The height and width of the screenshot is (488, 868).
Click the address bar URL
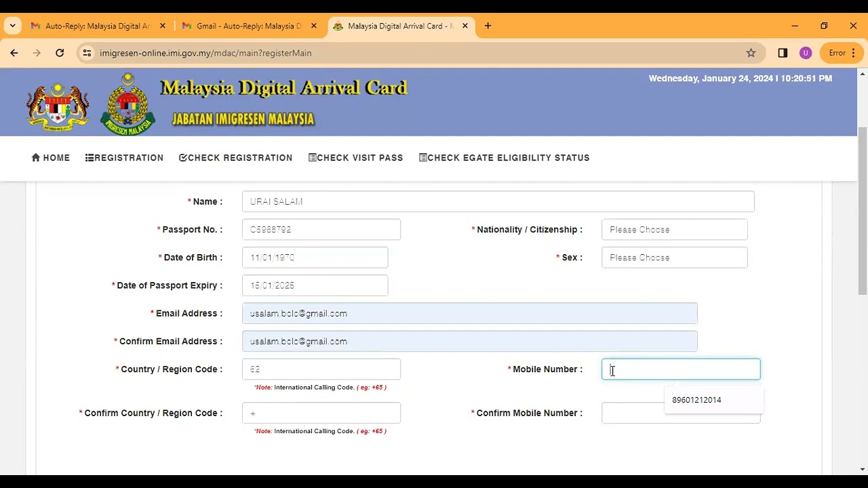[205, 53]
